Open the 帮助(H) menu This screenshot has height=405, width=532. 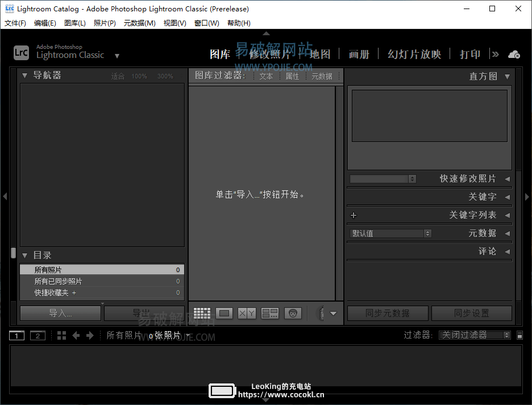pos(239,23)
